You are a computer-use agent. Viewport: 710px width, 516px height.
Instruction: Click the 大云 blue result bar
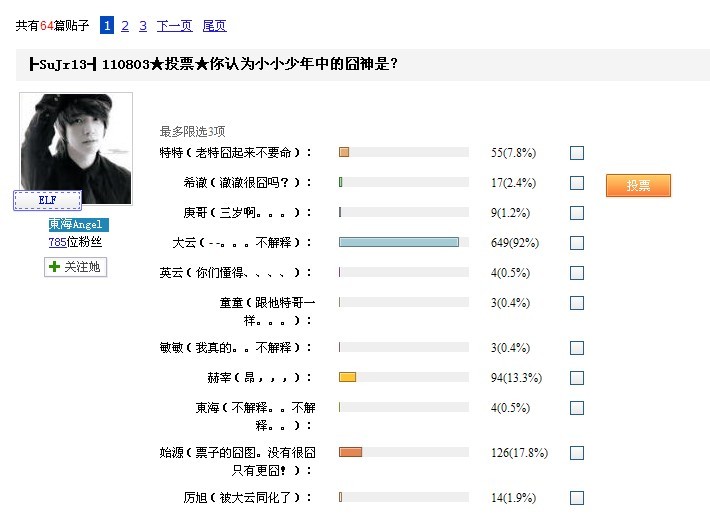pyautogui.click(x=398, y=242)
